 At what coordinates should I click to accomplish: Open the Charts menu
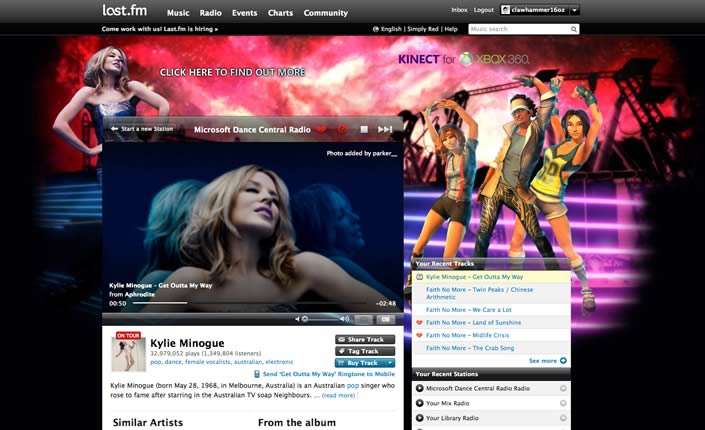click(280, 13)
